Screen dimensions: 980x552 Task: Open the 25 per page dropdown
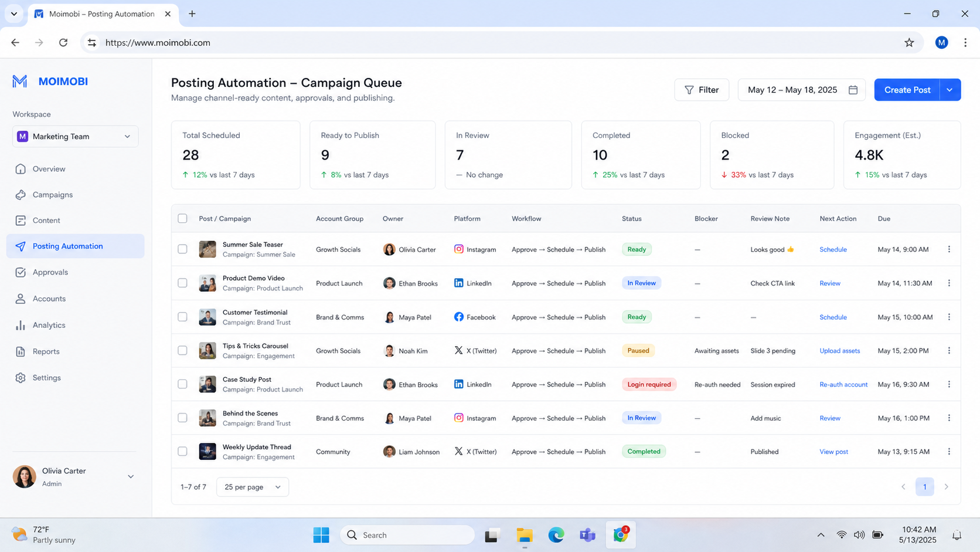[252, 487]
